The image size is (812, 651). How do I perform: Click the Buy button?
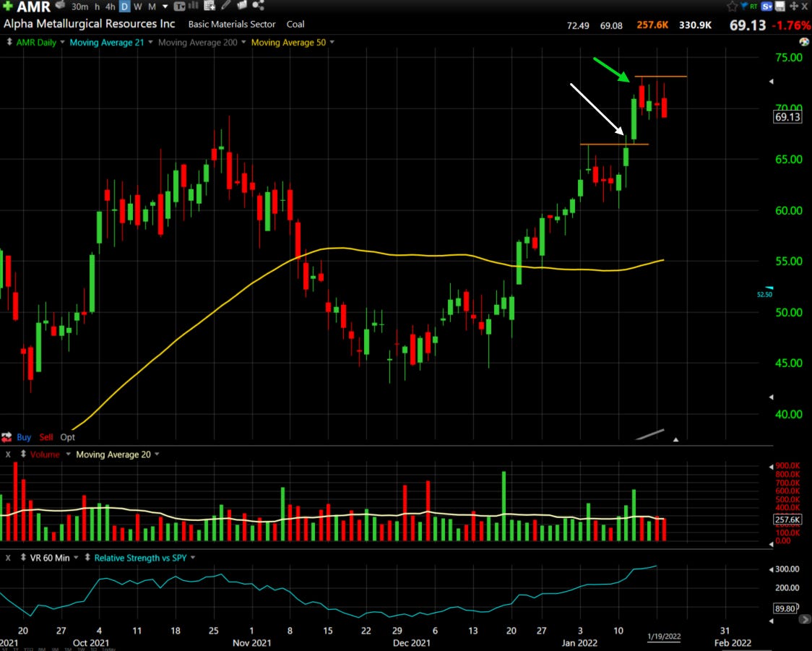(24, 437)
